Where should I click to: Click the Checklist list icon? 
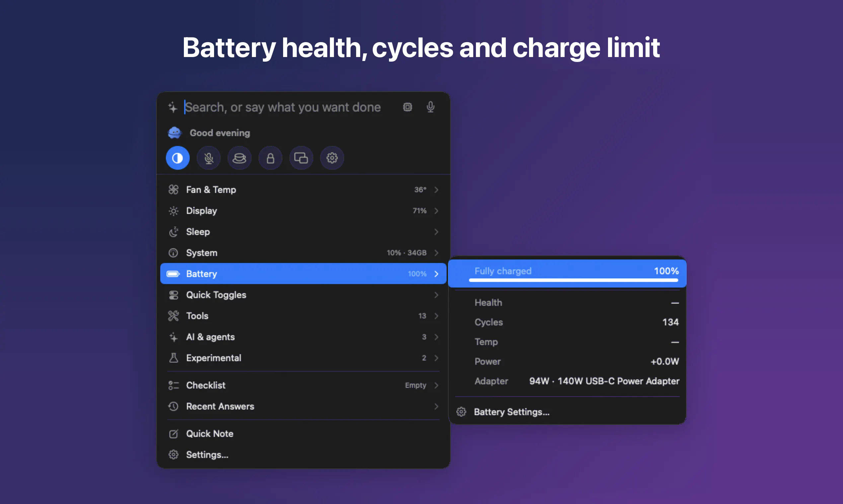173,385
